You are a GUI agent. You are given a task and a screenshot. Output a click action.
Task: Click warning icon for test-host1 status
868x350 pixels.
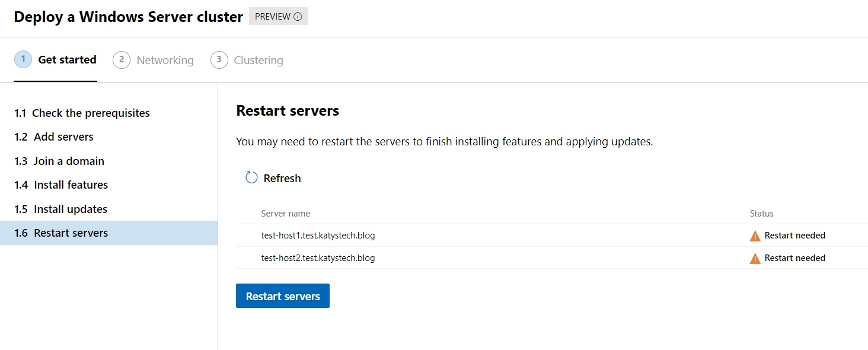[x=755, y=236]
